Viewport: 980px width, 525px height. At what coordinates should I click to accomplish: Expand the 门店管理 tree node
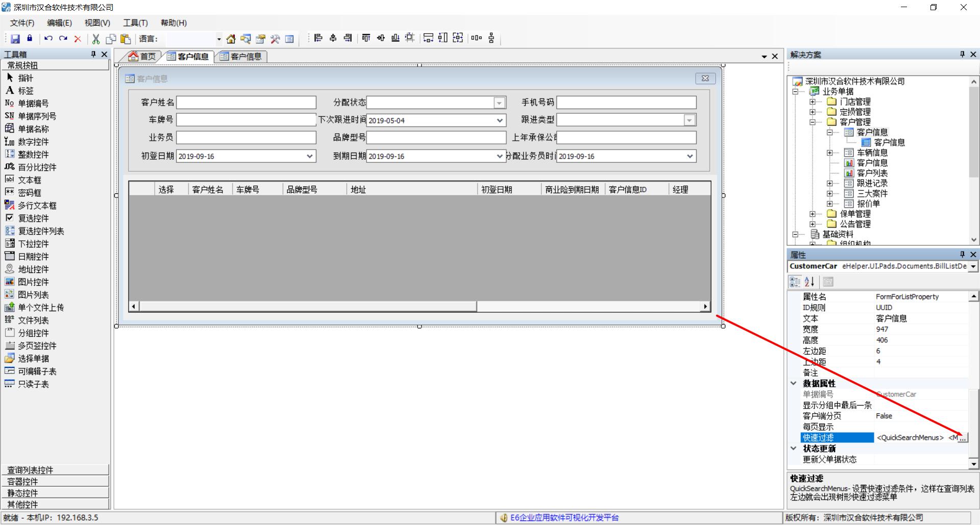[812, 102]
